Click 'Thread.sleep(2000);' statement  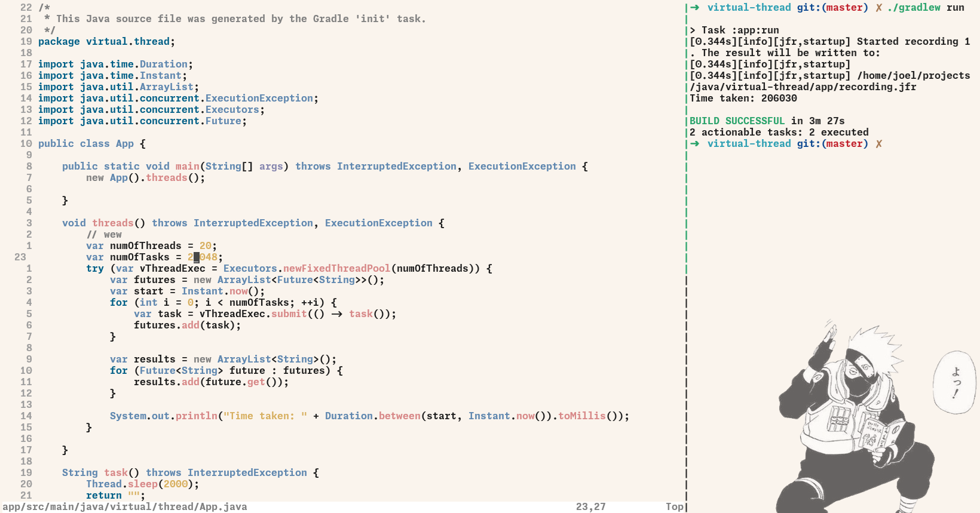[x=143, y=484]
